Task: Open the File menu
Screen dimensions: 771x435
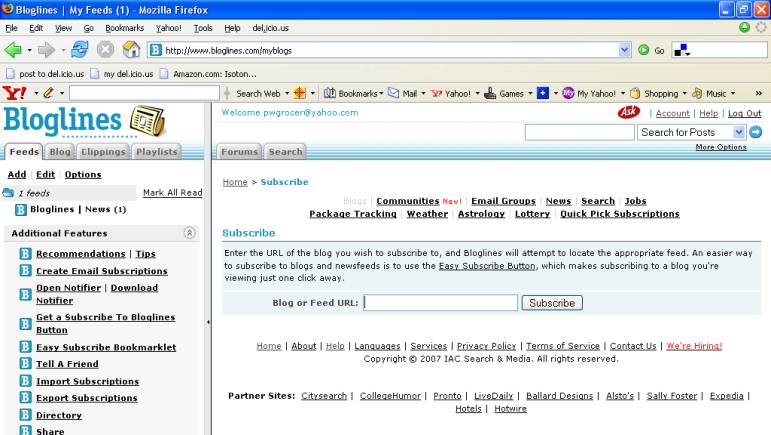Action: (11, 28)
